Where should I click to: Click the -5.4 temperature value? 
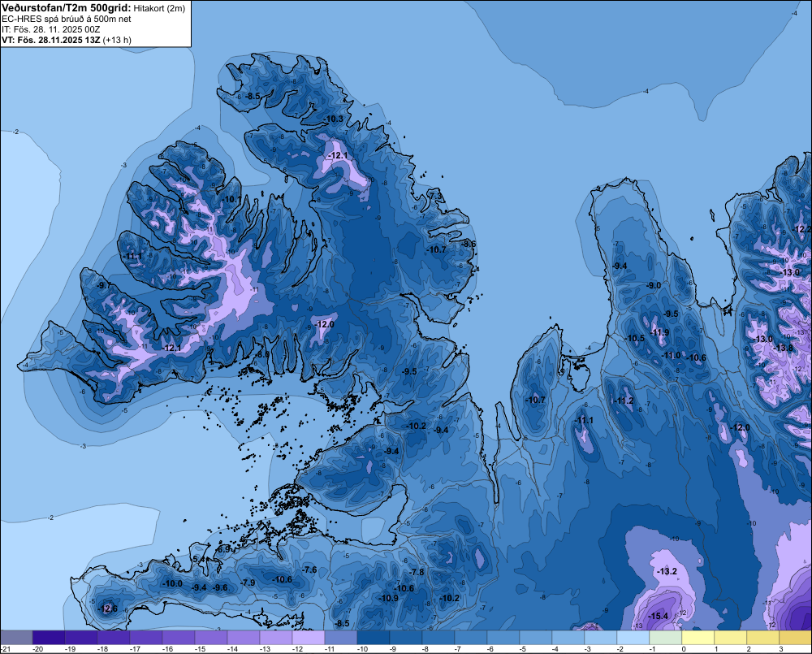click(200, 560)
